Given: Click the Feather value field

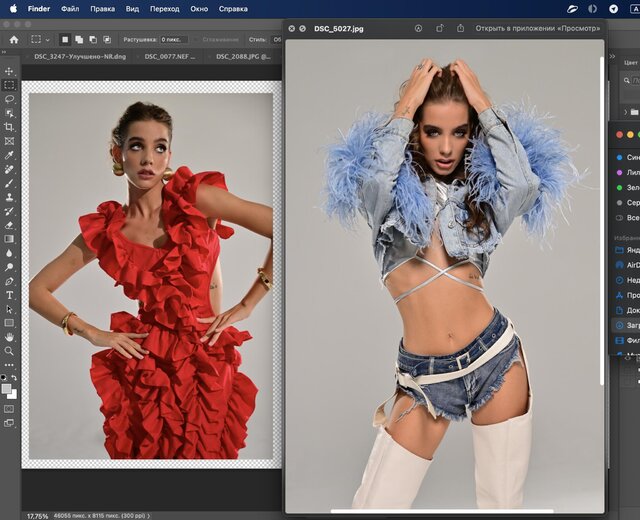Looking at the screenshot, I should click(x=174, y=40).
